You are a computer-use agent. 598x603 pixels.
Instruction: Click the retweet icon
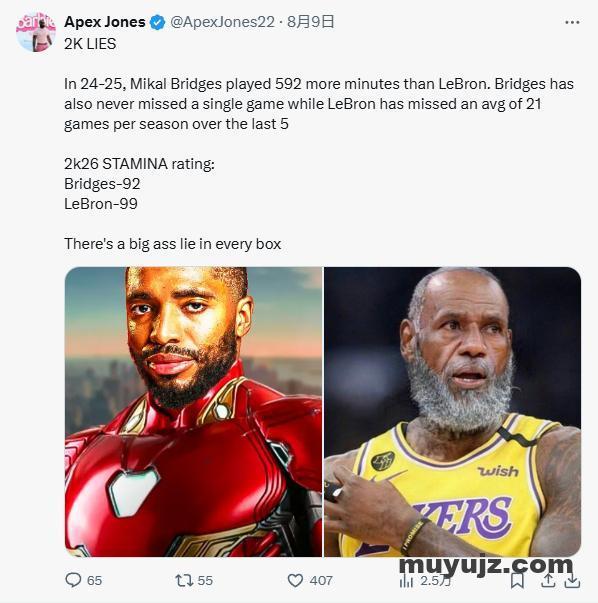(x=184, y=580)
